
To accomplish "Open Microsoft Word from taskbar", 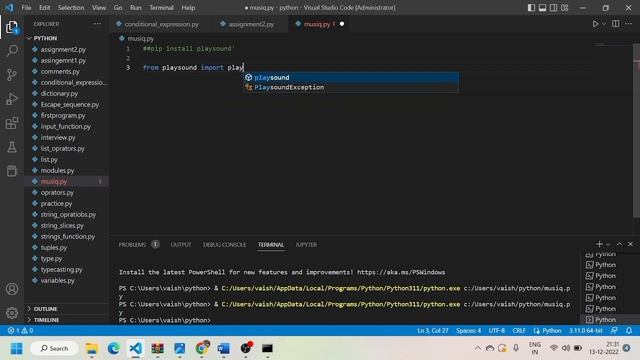I will tap(224, 349).
